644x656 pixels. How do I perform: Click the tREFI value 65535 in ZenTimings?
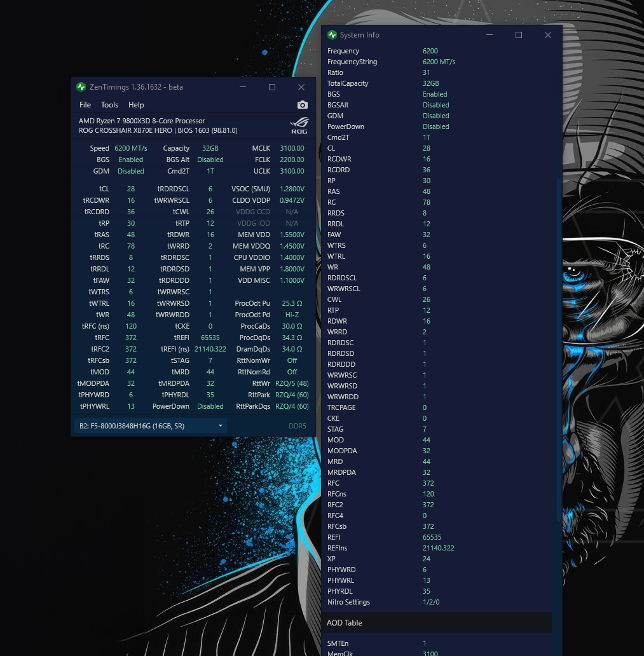[x=210, y=338]
